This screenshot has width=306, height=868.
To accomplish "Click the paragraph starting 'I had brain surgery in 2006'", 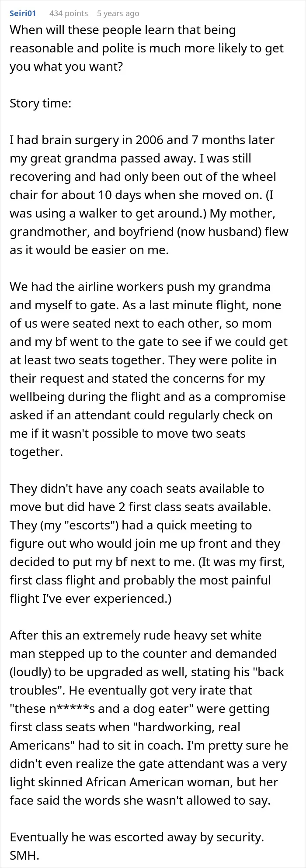I will click(x=149, y=195).
